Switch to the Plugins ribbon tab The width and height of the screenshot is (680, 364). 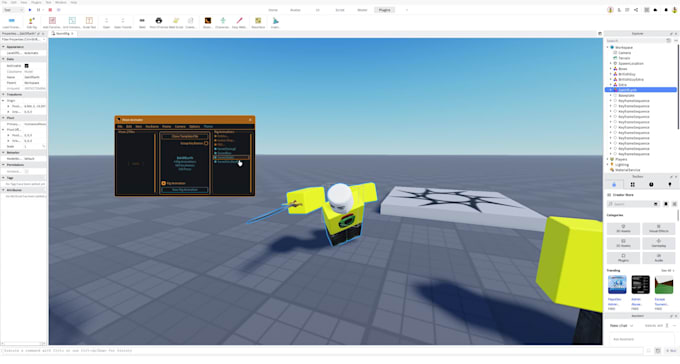click(384, 10)
